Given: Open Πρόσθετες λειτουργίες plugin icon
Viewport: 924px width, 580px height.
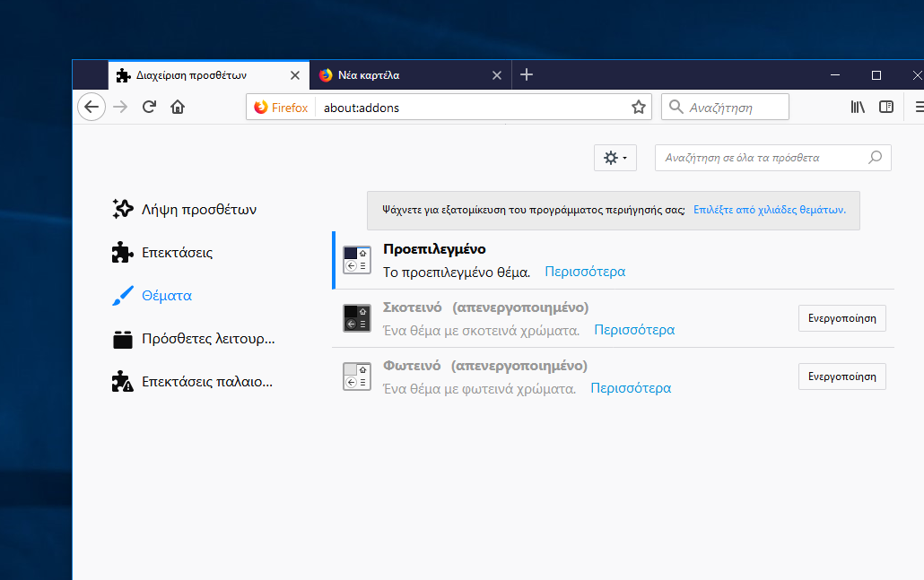Looking at the screenshot, I should 122,338.
